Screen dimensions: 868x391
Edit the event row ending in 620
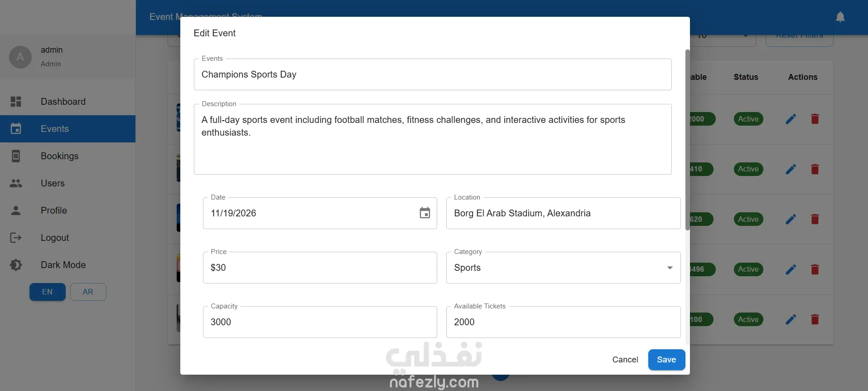(x=791, y=220)
